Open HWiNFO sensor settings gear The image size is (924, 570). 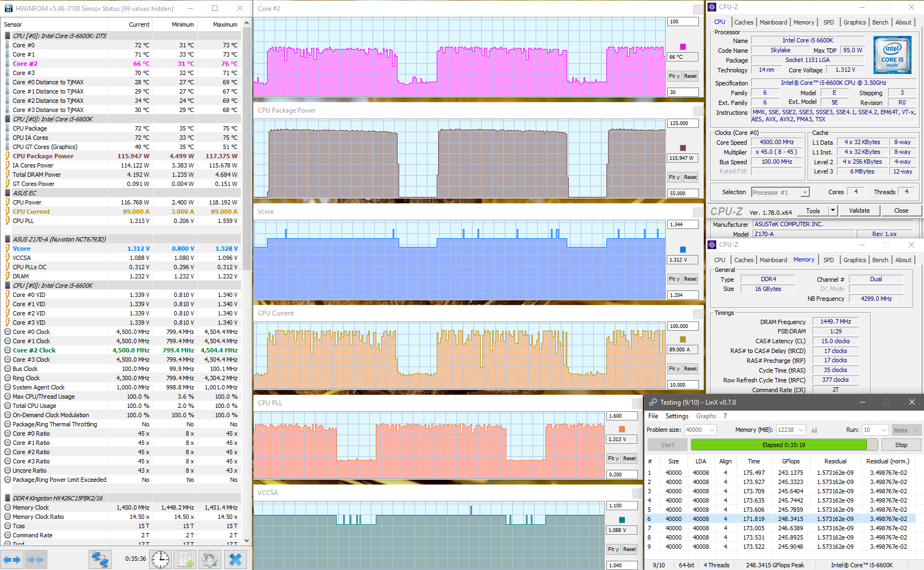point(209,559)
